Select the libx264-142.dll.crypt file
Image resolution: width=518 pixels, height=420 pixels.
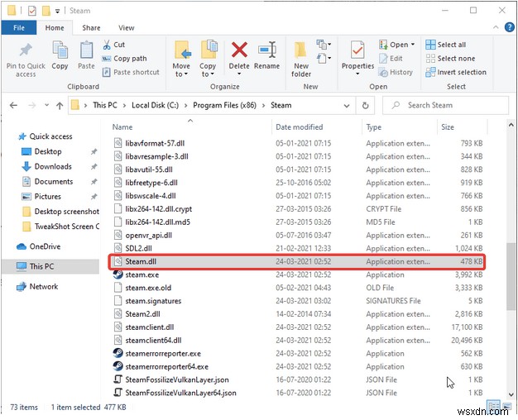click(x=158, y=209)
